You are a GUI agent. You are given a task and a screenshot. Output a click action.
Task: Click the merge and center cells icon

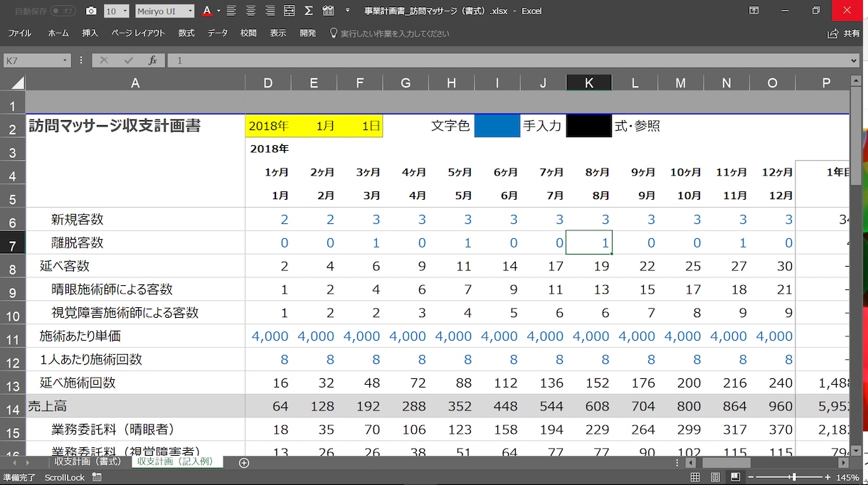(289, 11)
